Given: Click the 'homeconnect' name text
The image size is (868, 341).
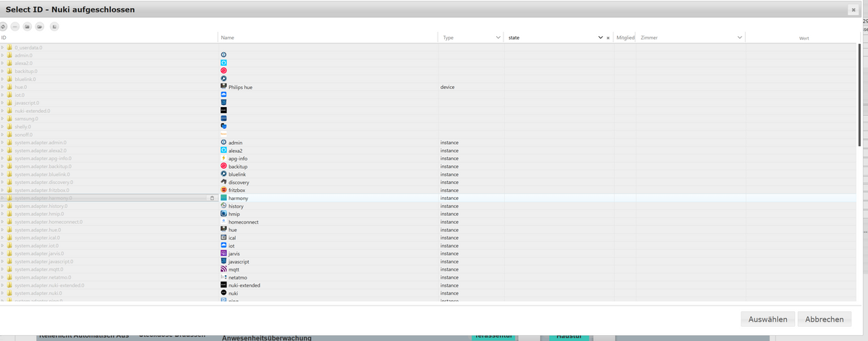Looking at the screenshot, I should coord(243,222).
